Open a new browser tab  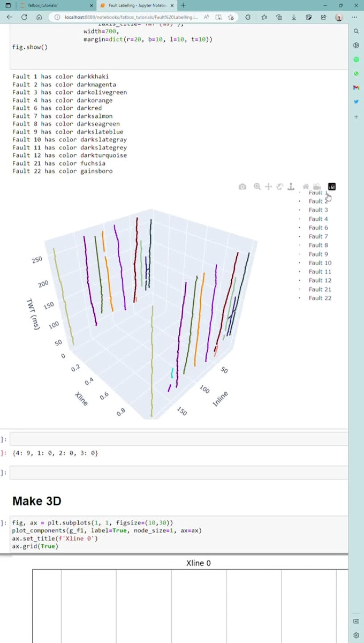pos(183,5)
